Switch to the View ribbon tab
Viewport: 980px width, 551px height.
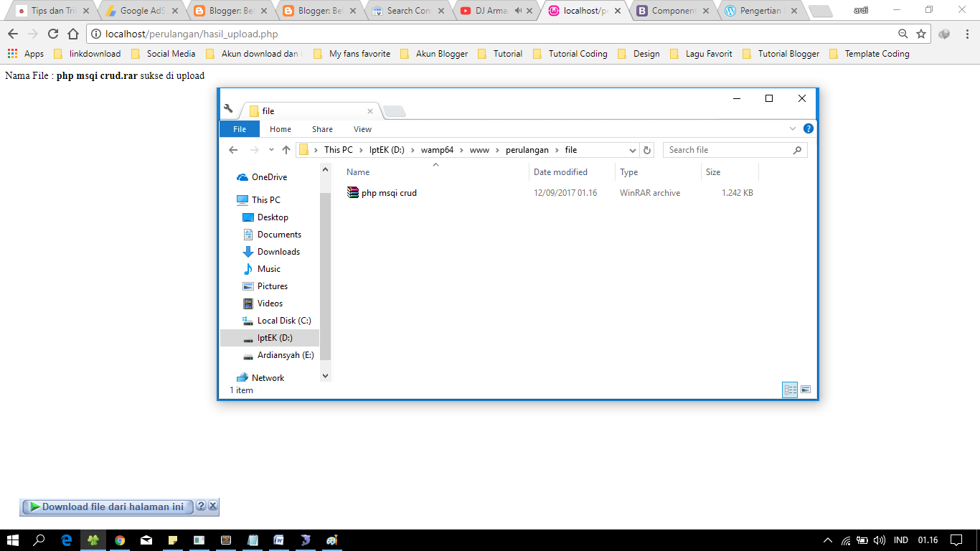pyautogui.click(x=362, y=128)
